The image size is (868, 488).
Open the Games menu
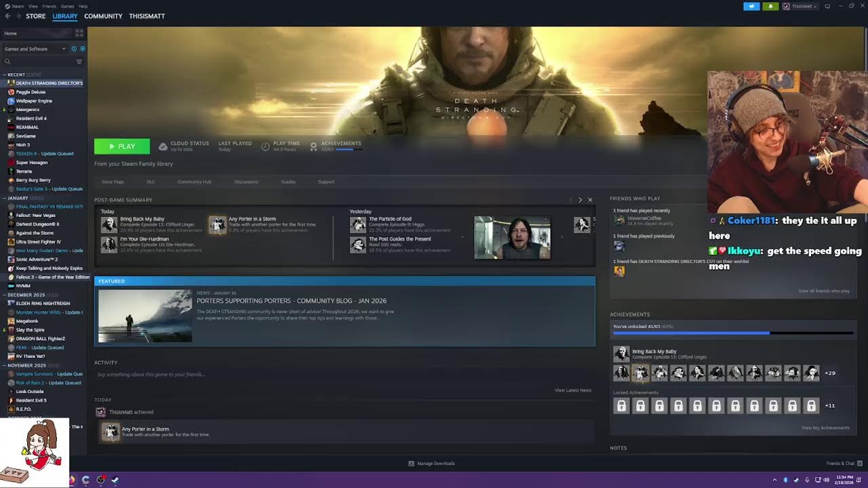coord(67,6)
